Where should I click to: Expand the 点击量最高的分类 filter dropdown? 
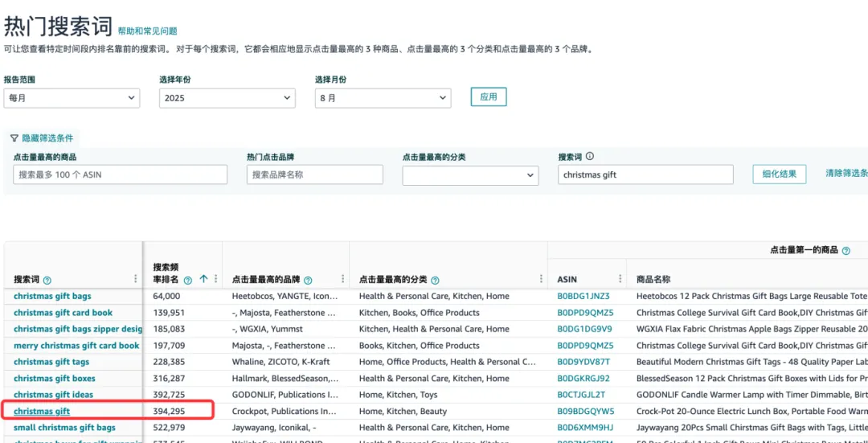click(x=470, y=174)
